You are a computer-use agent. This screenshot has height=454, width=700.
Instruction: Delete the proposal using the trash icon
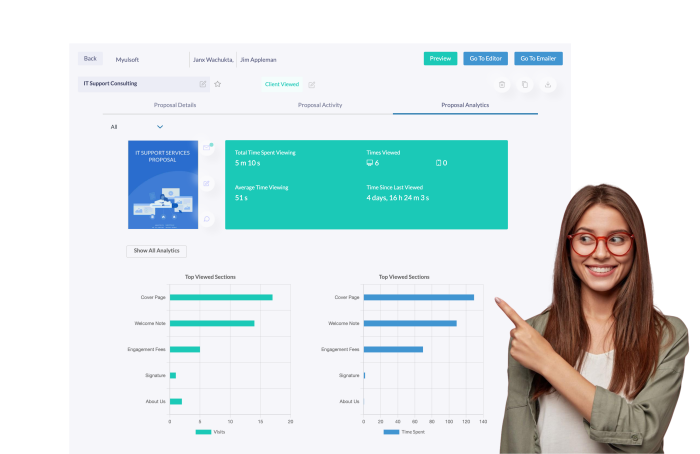502,85
